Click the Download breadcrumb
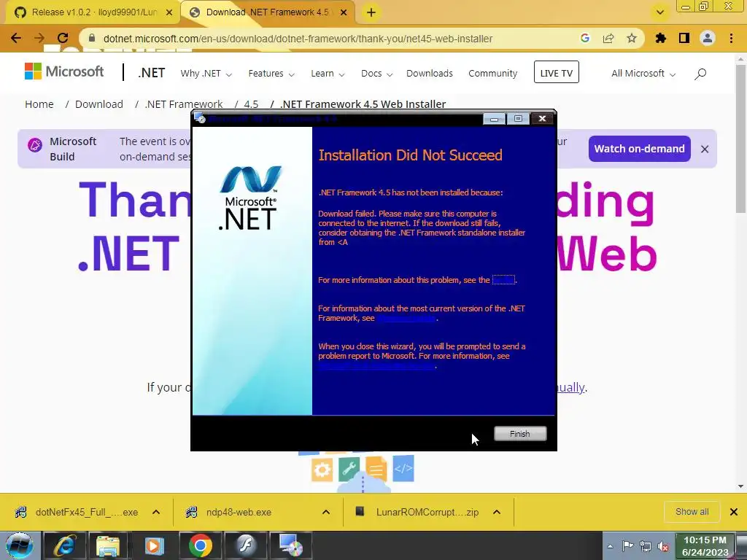This screenshot has height=560, width=747. point(99,104)
